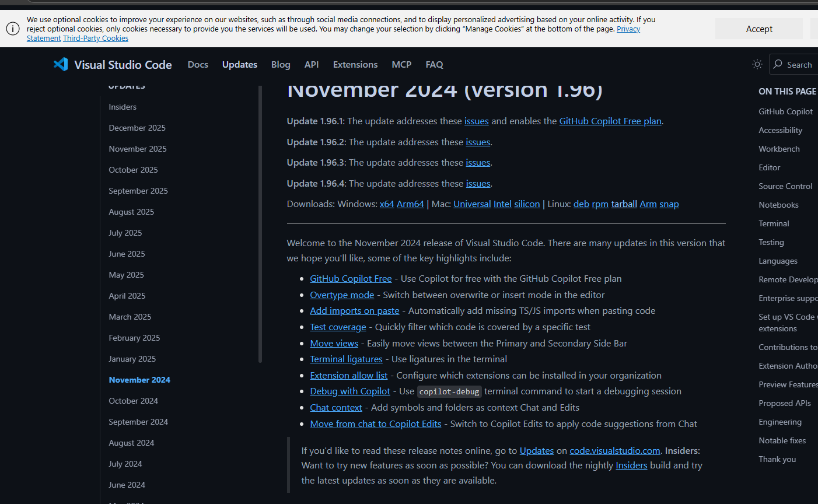Select Insiders in the updates sidebar

(x=123, y=107)
